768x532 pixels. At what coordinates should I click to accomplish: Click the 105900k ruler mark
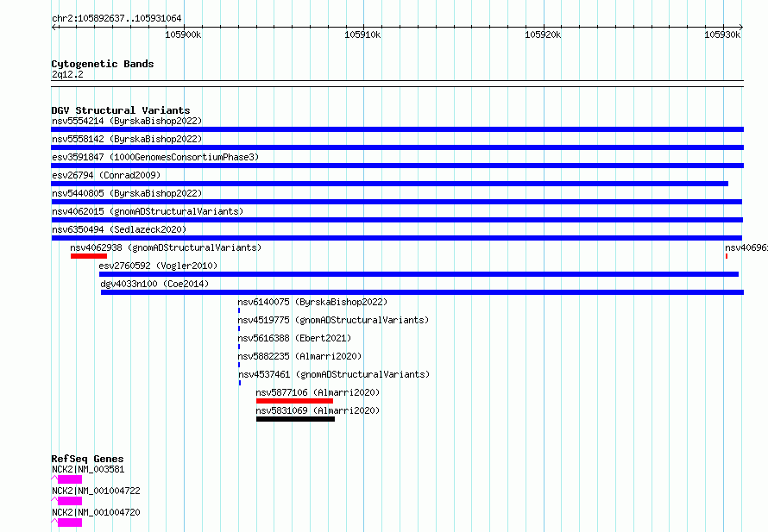pyautogui.click(x=183, y=34)
